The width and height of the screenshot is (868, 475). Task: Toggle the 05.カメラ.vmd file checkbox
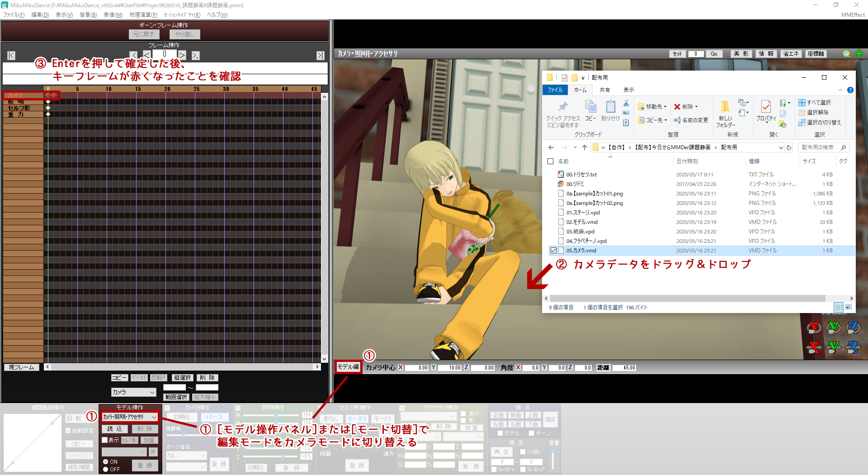click(x=553, y=251)
